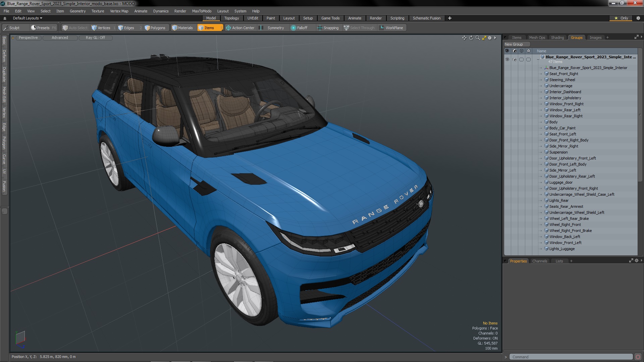
Task: Open the Schematic Fusion layout
Action: click(426, 18)
